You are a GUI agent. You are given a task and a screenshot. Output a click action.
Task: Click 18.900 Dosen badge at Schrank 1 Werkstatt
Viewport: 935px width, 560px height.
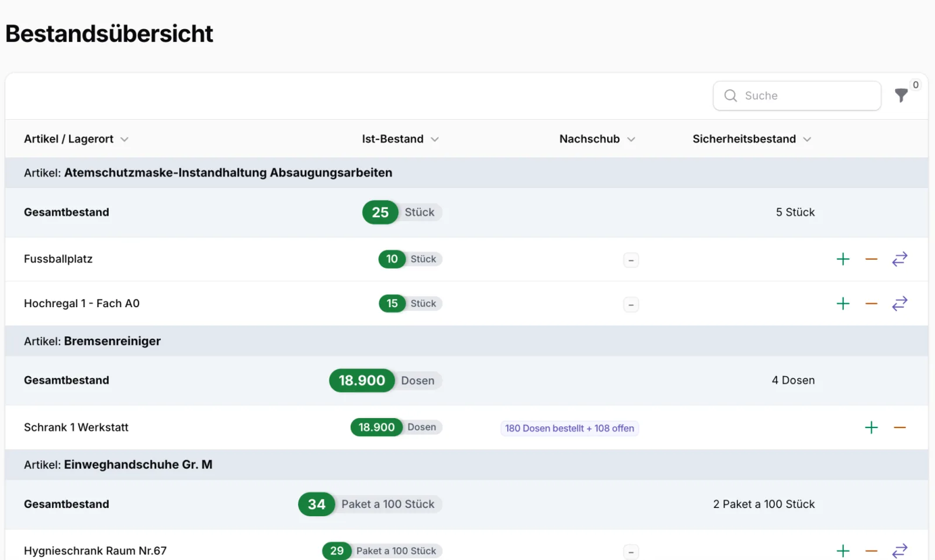pos(396,427)
